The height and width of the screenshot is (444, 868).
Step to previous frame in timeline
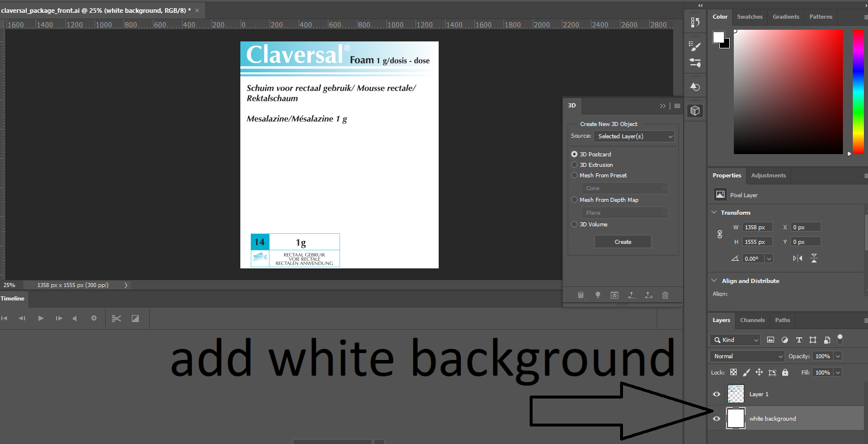(x=22, y=319)
